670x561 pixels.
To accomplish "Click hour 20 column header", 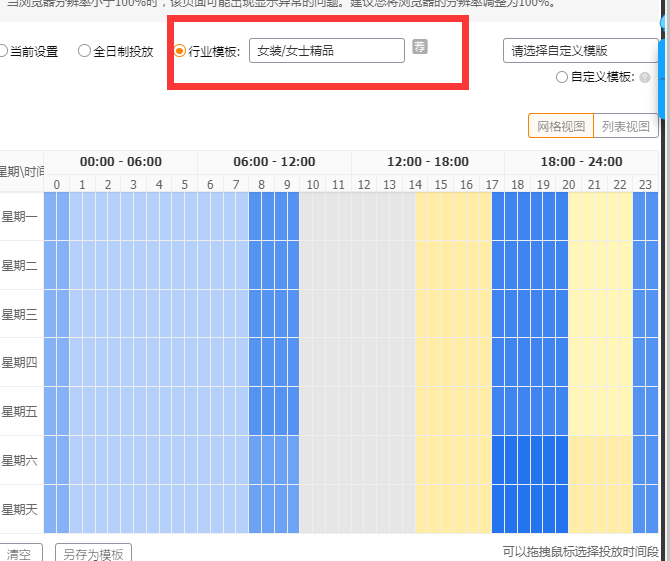I will (x=569, y=184).
